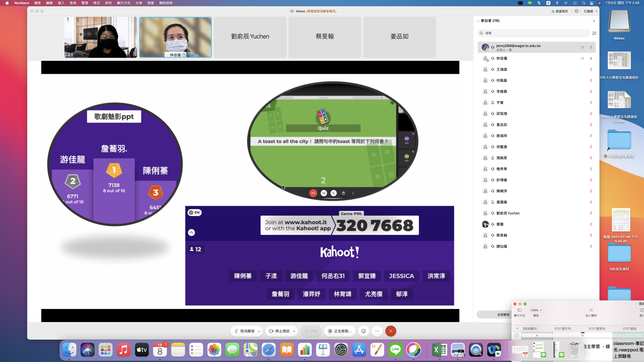
Task: Toggle recording with the 正在錄製 button
Action: [340, 331]
